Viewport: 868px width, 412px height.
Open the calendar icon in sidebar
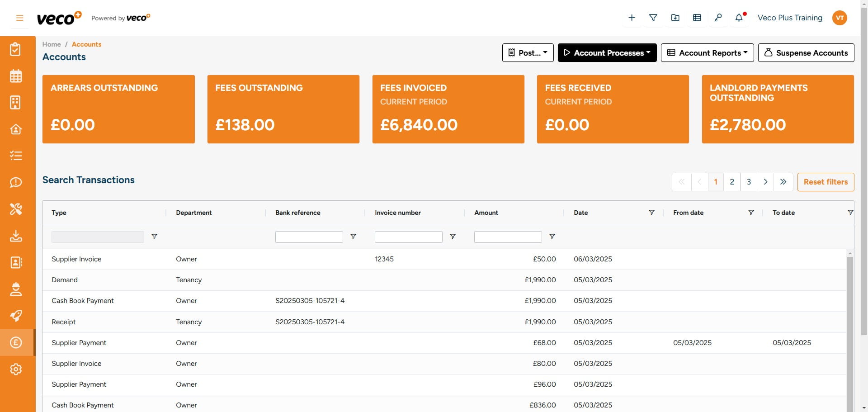tap(16, 76)
